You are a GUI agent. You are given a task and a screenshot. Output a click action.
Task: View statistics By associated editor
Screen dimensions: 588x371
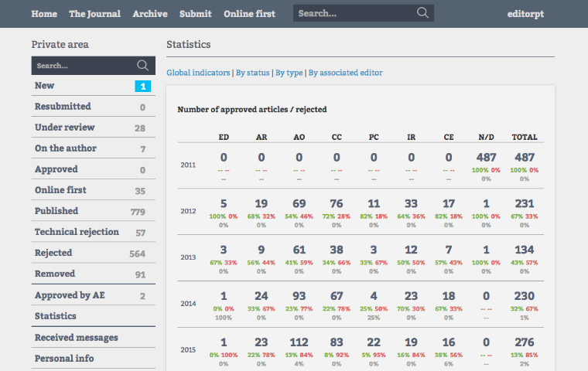(x=345, y=73)
